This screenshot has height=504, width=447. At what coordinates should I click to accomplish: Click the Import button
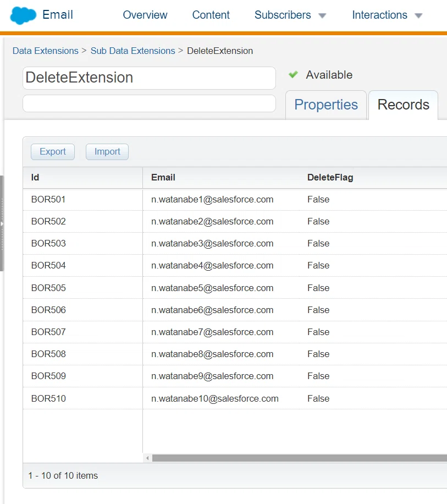[107, 152]
